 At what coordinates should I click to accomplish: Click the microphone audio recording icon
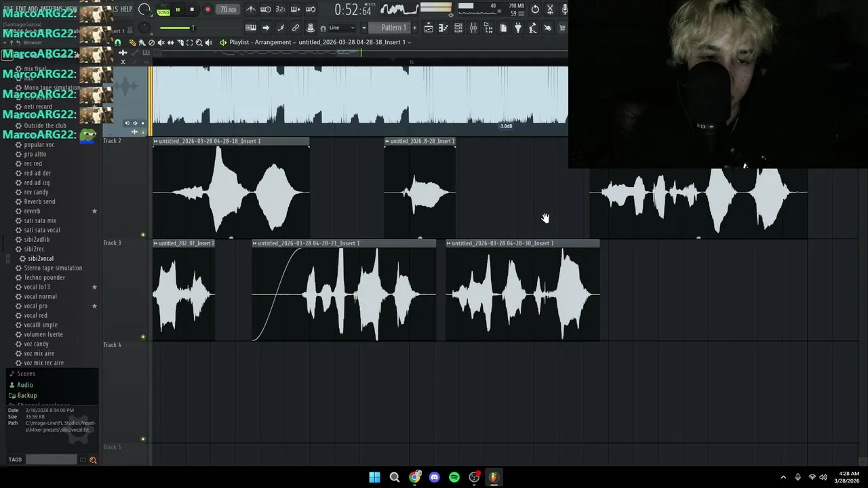[565, 9]
